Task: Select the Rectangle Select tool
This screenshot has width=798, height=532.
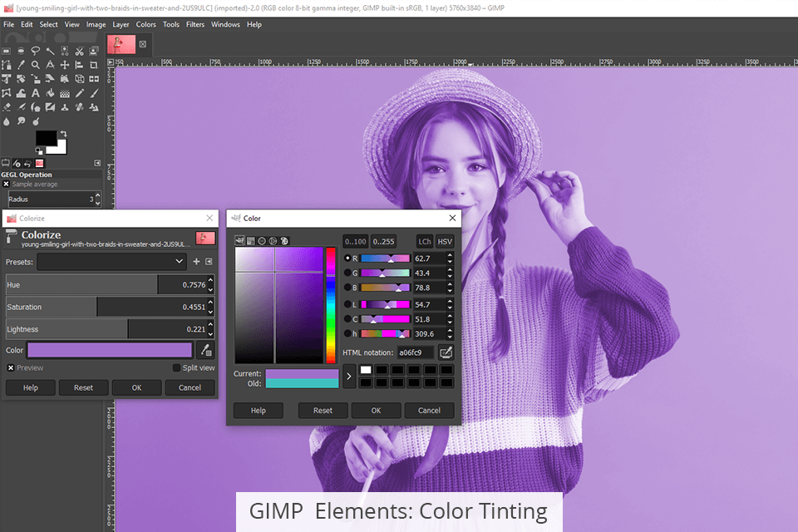Action: tap(6, 51)
